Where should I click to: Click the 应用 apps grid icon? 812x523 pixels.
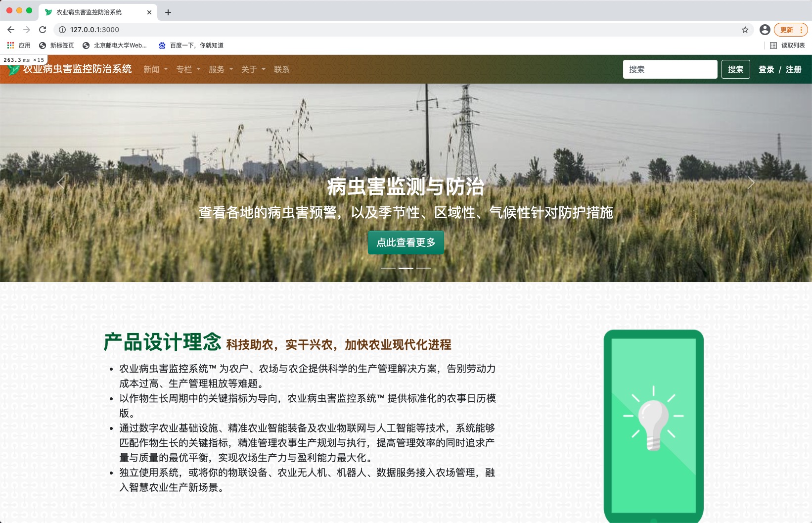pyautogui.click(x=10, y=45)
